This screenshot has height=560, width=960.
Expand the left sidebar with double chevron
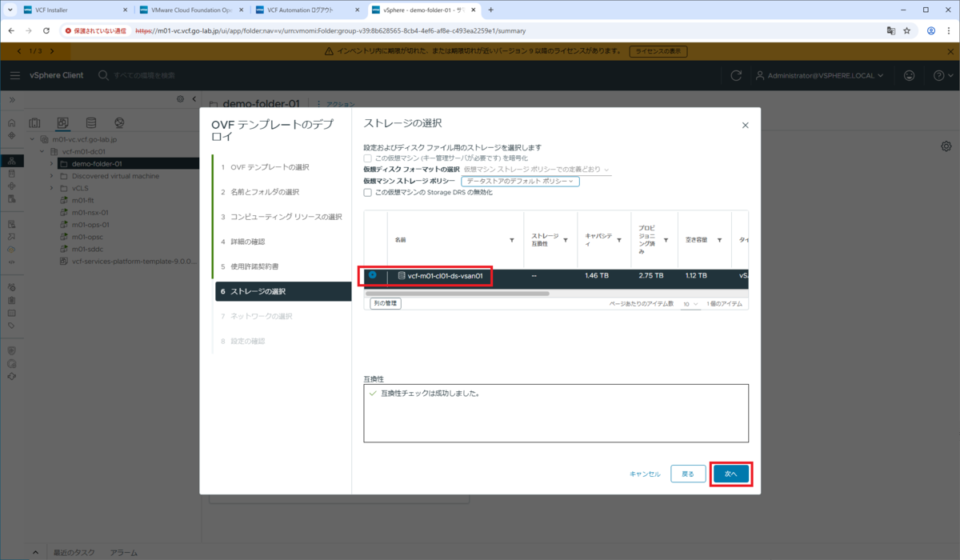pos(11,99)
